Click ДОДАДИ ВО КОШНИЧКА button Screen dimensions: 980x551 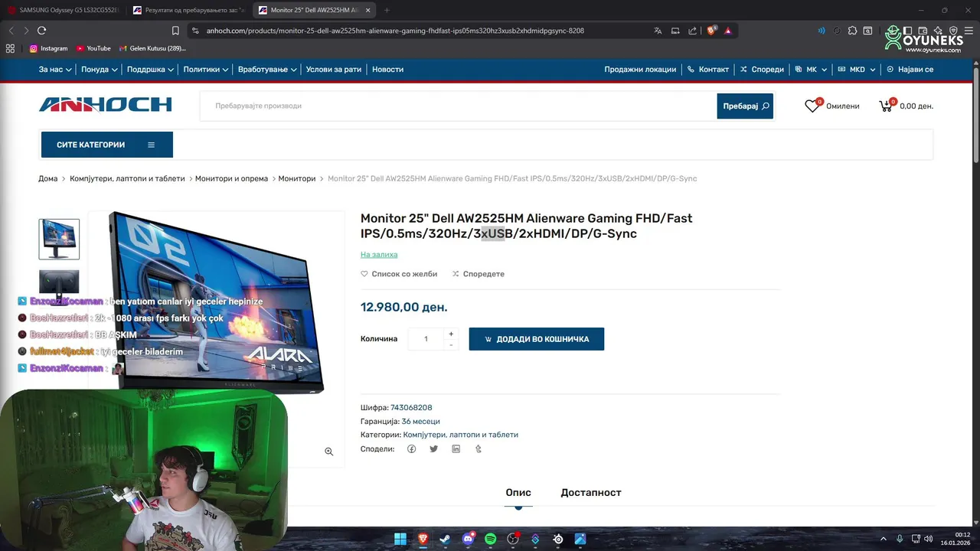[x=537, y=339]
